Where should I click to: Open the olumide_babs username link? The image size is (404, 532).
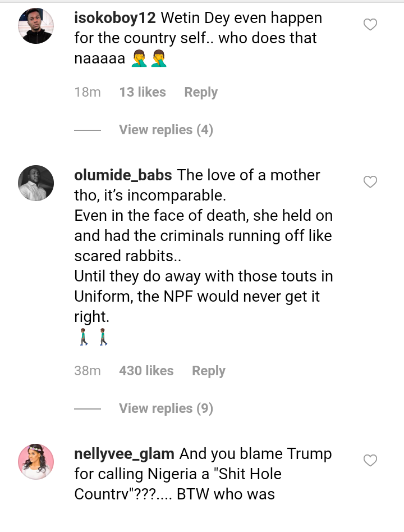tap(123, 175)
